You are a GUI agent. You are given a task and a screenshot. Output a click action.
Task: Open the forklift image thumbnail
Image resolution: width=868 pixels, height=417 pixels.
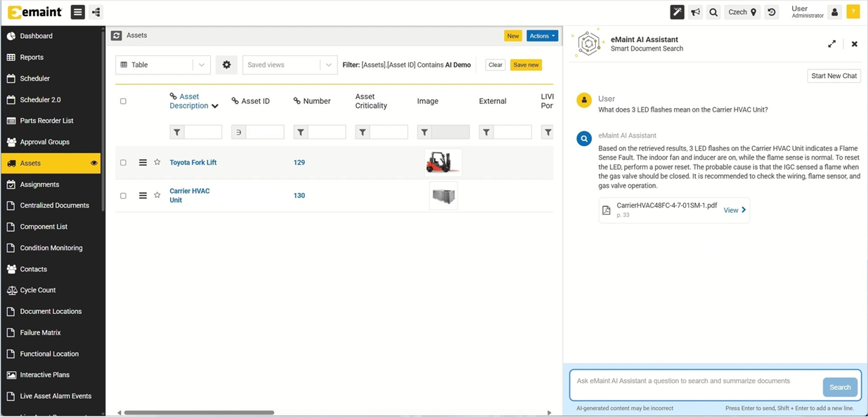443,162
